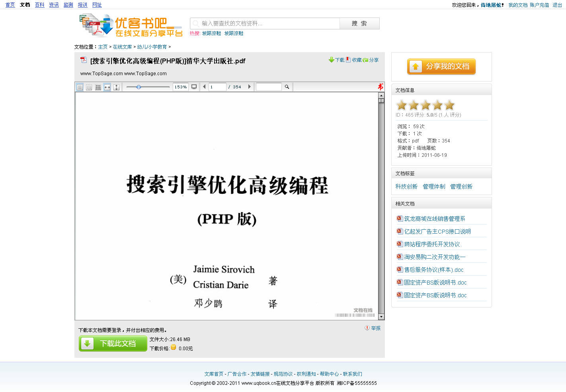This screenshot has width=566, height=392.
Task: Click the 举报 report warning icon
Action: coord(367,328)
